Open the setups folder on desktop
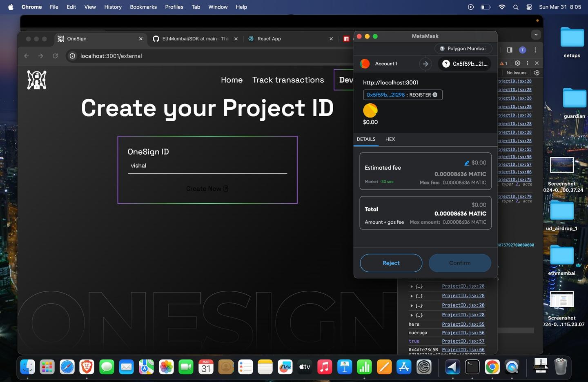This screenshot has height=382, width=588. tap(572, 42)
